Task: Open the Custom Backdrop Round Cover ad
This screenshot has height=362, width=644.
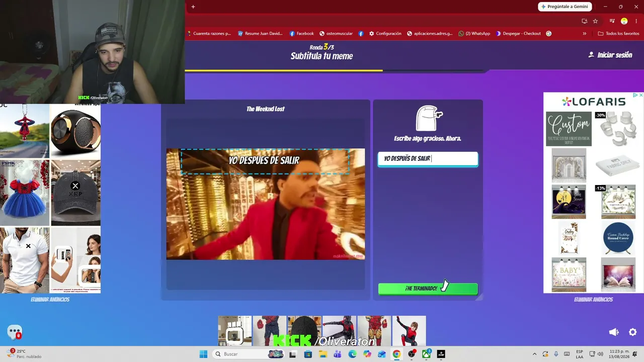Action: [x=618, y=238]
